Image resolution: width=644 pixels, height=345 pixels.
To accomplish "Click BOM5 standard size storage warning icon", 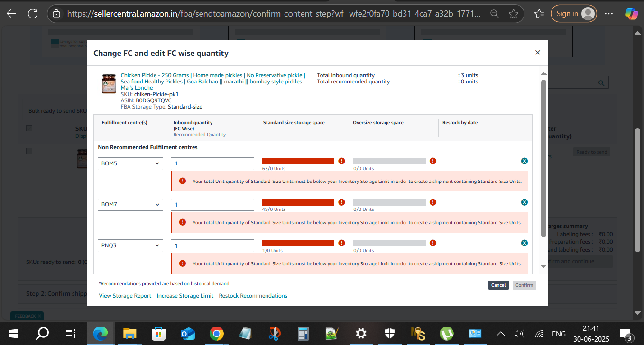I will (x=341, y=161).
